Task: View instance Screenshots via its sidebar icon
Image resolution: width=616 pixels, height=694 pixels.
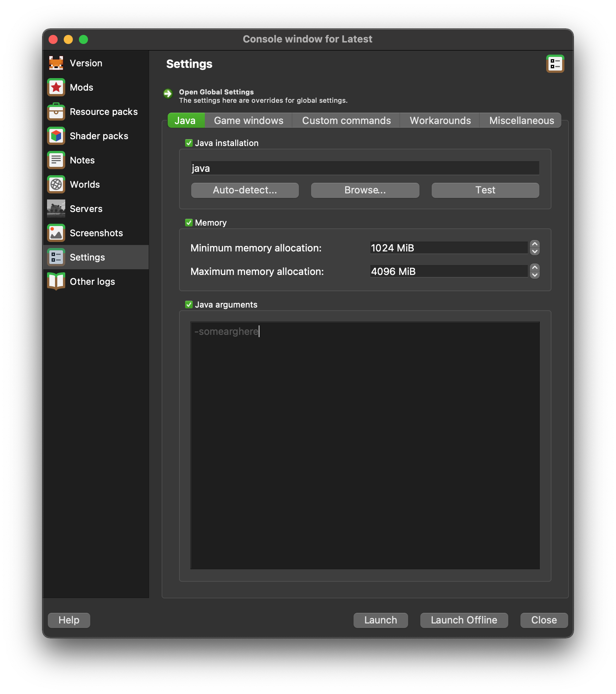Action: tap(56, 233)
